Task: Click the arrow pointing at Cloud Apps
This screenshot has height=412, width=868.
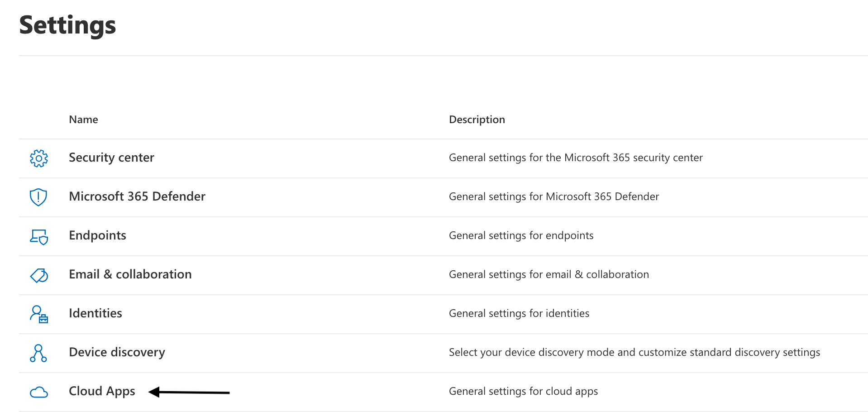Action: 189,392
